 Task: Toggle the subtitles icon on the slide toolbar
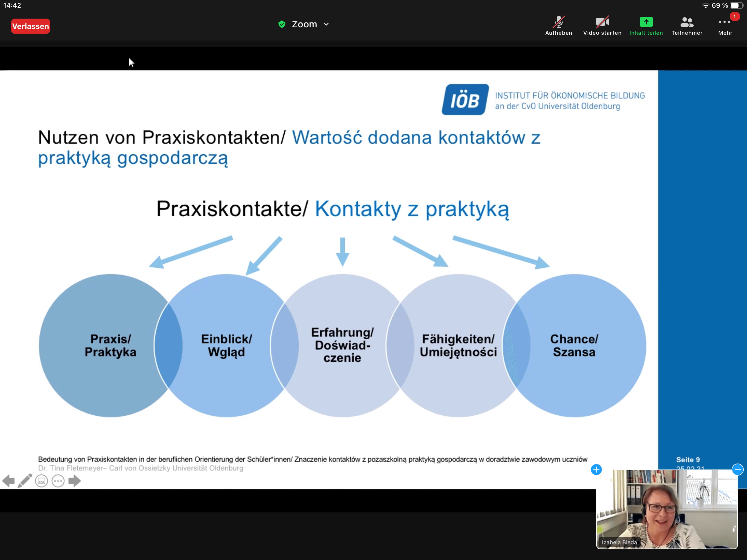42,481
